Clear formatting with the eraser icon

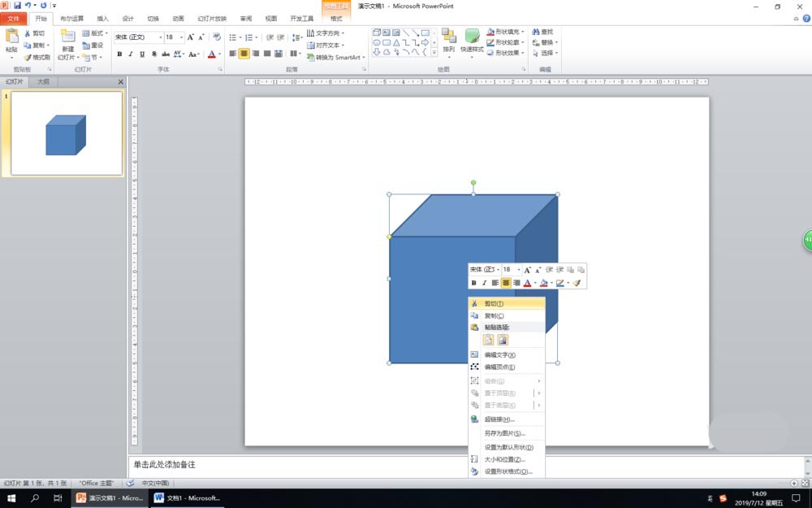tap(217, 37)
